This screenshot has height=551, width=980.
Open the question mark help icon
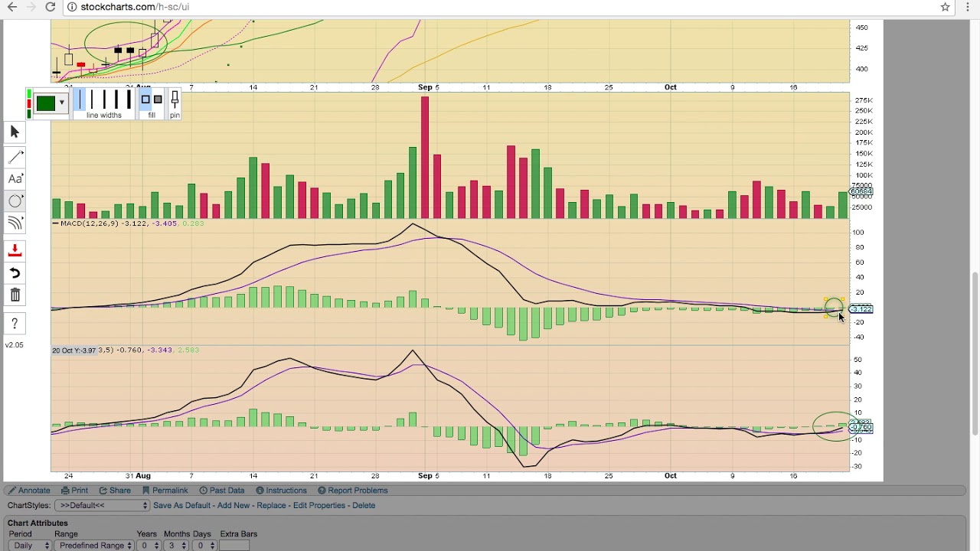15,324
